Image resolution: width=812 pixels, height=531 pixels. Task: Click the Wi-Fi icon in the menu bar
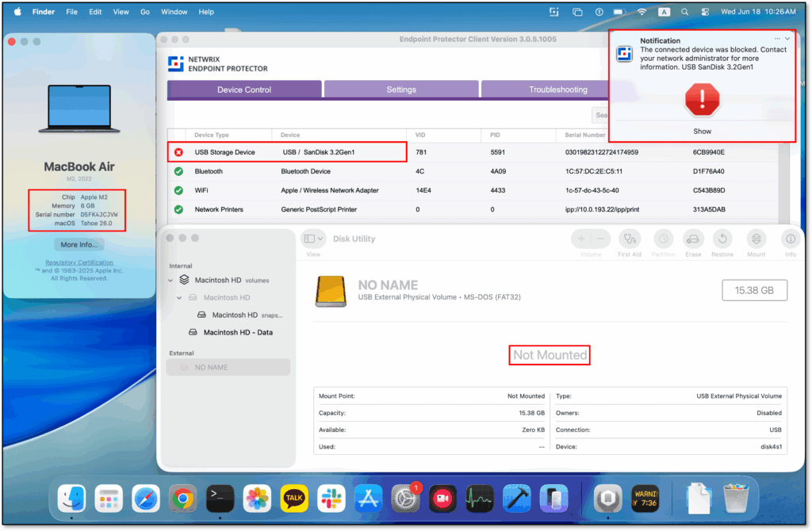pyautogui.click(x=642, y=11)
